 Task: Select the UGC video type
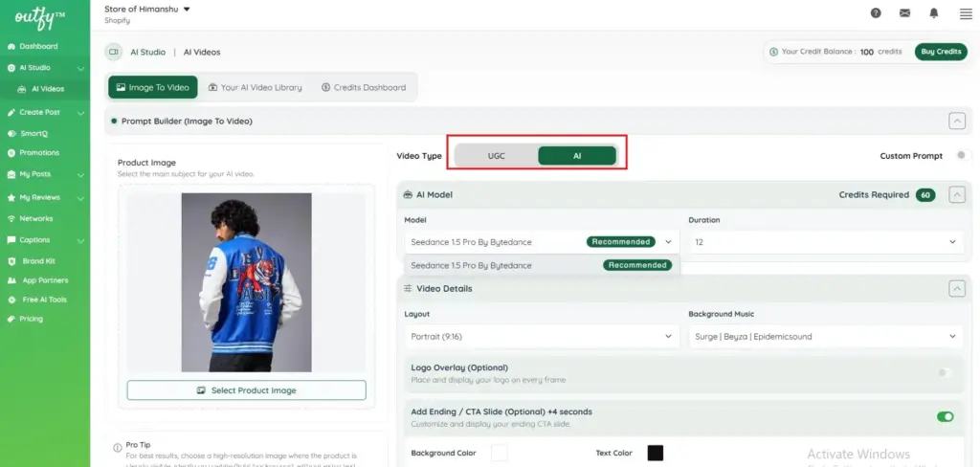pos(496,155)
